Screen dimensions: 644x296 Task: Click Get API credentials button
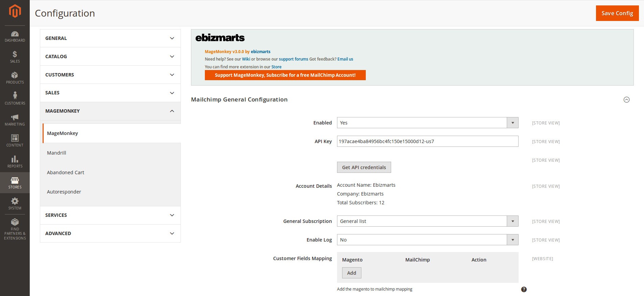(364, 167)
